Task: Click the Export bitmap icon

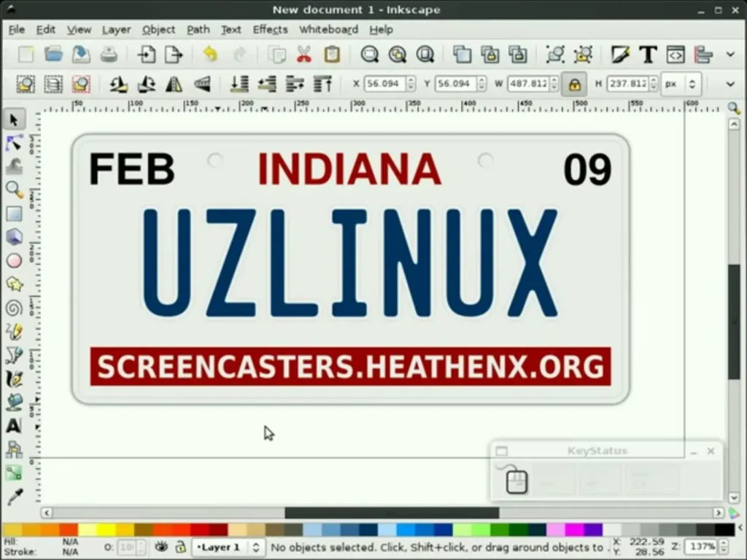Action: pyautogui.click(x=174, y=54)
